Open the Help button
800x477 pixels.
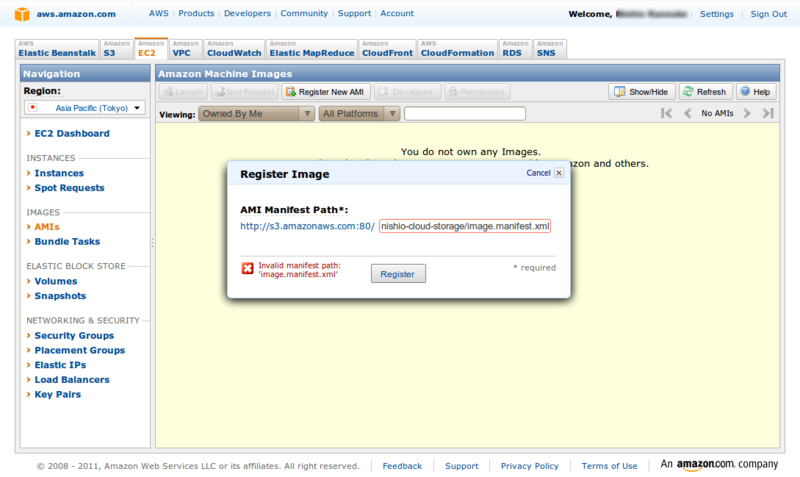756,92
